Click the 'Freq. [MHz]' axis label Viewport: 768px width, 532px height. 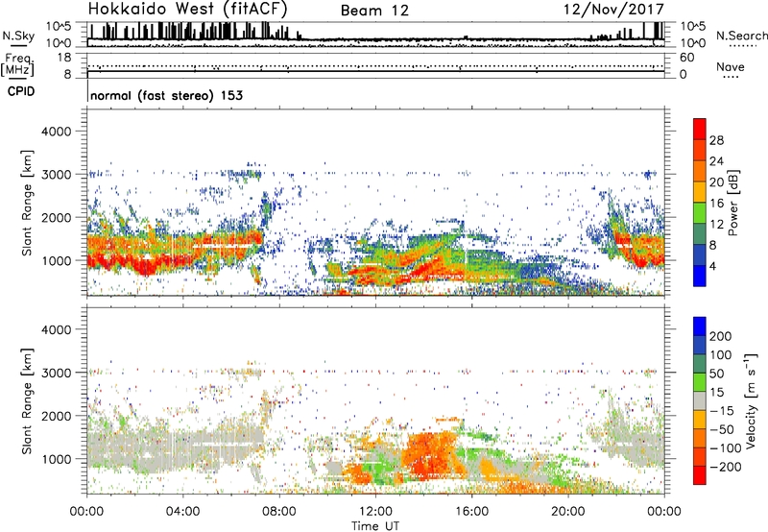(x=17, y=64)
